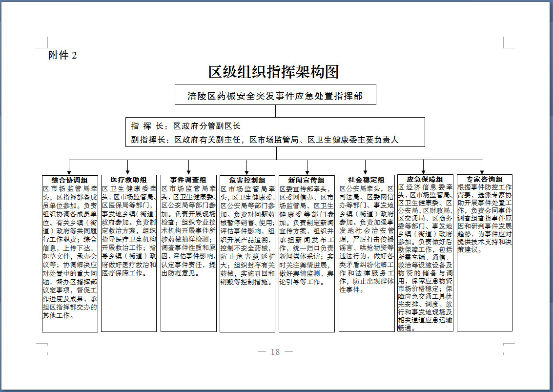The width and height of the screenshot is (553, 392).
Task: Click the 危害控制组 heading
Action: 247,180
